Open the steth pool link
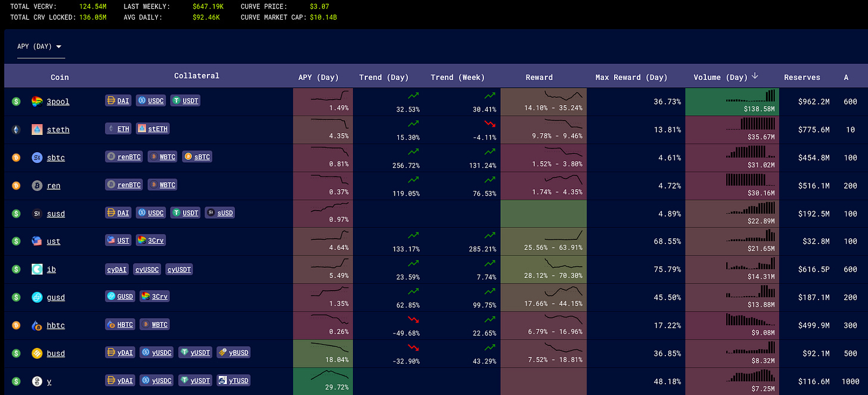This screenshot has height=395, width=868. (58, 129)
